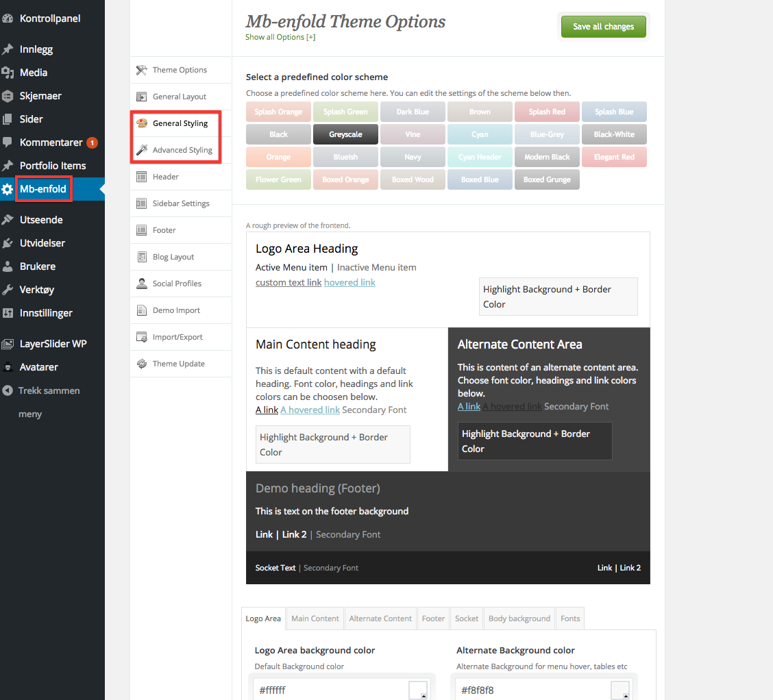
Task: Click Show all Options link
Action: [x=280, y=37]
